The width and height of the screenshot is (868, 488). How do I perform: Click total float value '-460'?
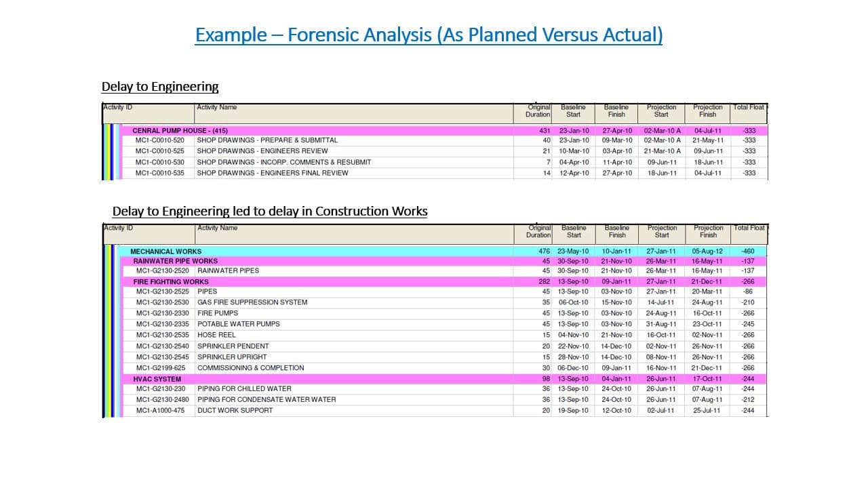(748, 251)
